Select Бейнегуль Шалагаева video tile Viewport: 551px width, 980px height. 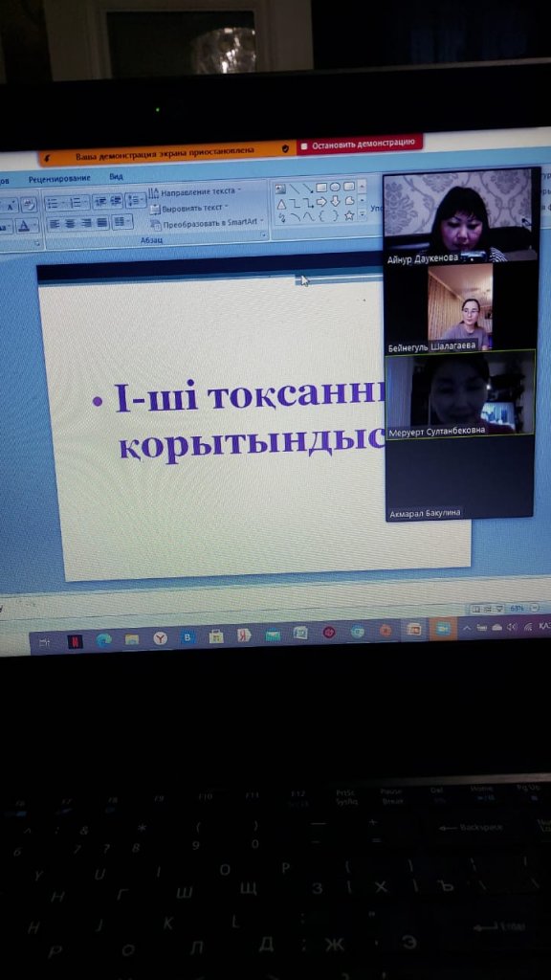[460, 308]
